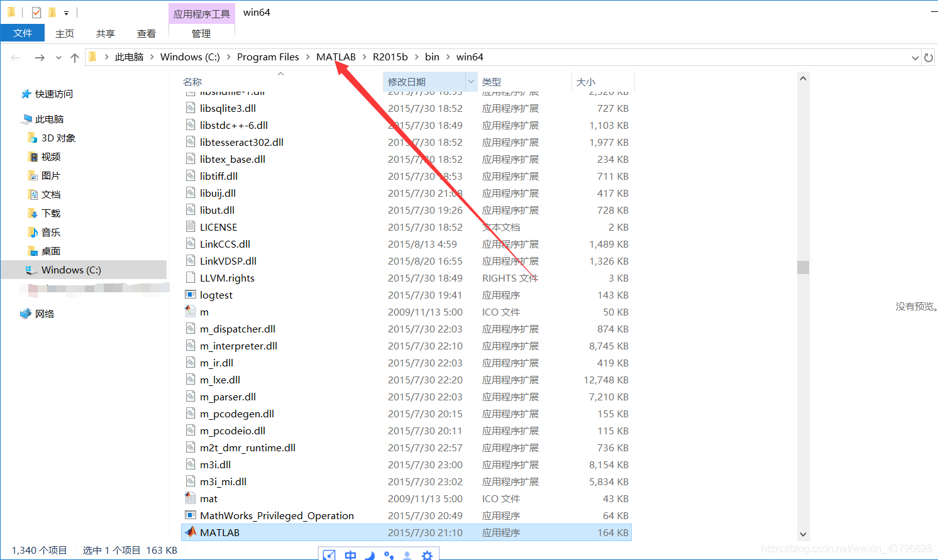Click the Downloads folder icon in sidebar
Viewport: 938px width, 560px height.
(x=33, y=213)
